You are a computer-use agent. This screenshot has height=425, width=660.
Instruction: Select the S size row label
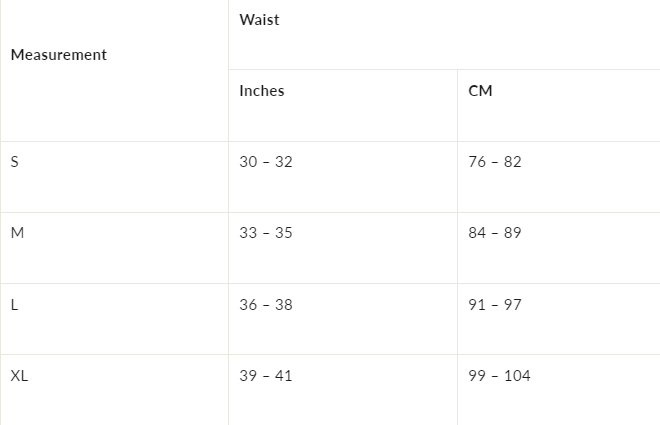[14, 162]
